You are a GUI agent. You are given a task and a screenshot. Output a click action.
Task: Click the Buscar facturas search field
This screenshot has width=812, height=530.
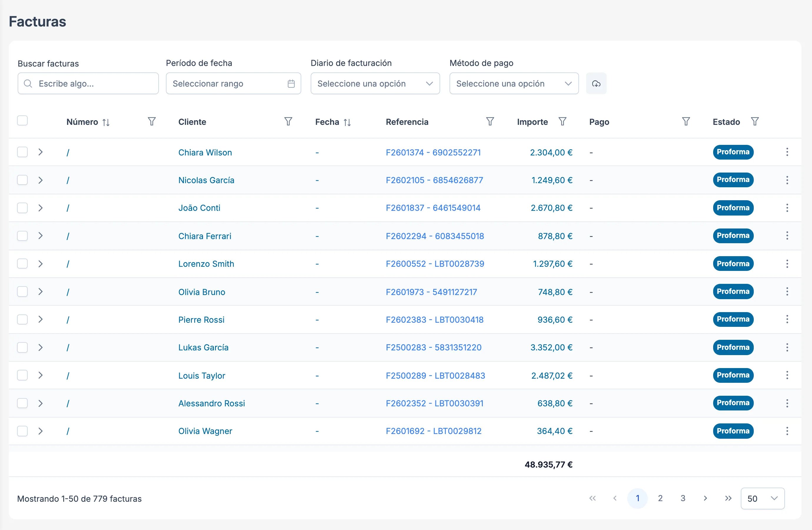click(88, 83)
